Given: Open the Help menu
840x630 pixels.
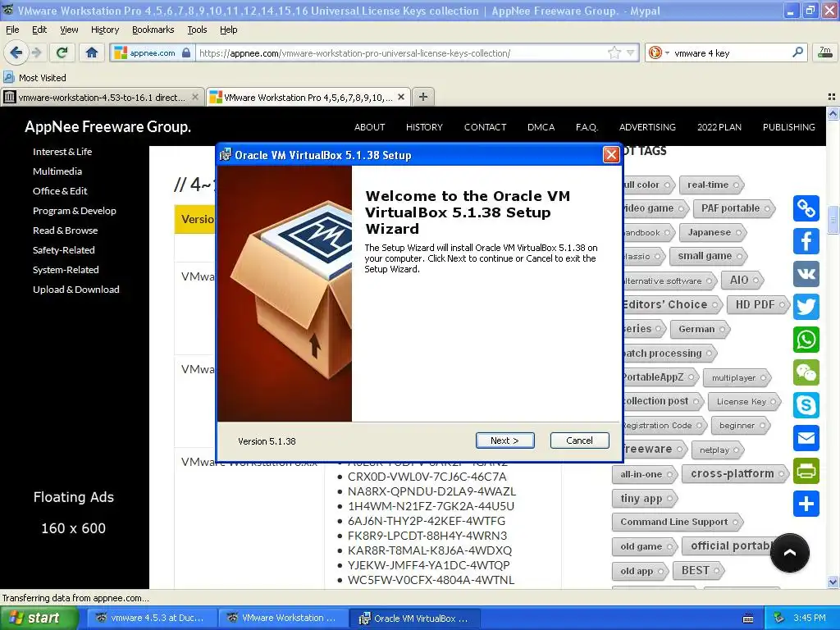Looking at the screenshot, I should (228, 30).
